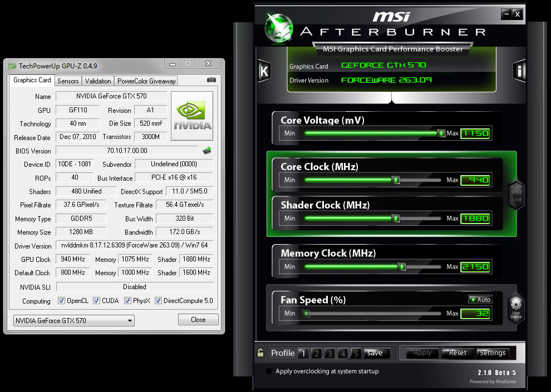
Task: Click the Kombustor K icon in Afterburner
Action: [264, 71]
